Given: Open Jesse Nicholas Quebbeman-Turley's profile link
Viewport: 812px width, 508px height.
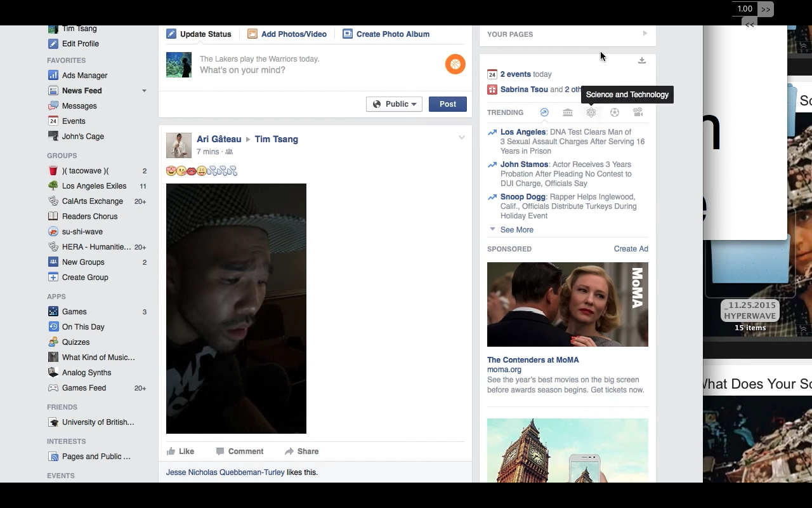Looking at the screenshot, I should (x=225, y=472).
